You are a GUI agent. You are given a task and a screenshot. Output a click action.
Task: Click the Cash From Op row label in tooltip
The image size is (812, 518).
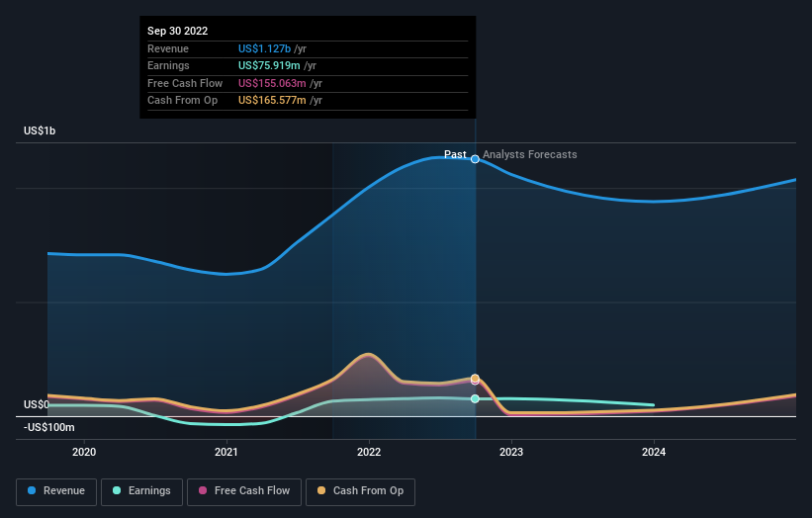182,101
